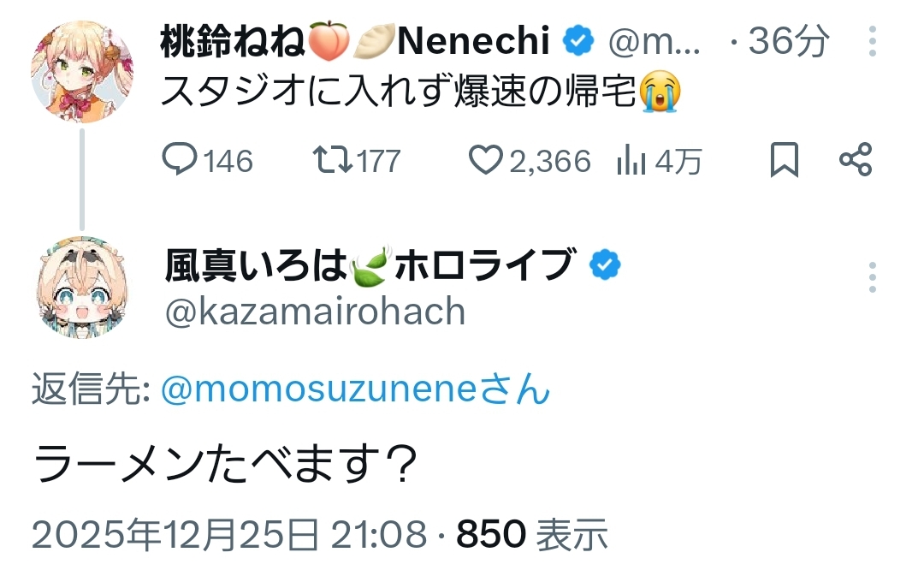The width and height of the screenshot is (924, 576).
Task: Like the tweet via heart icon
Action: 487,160
